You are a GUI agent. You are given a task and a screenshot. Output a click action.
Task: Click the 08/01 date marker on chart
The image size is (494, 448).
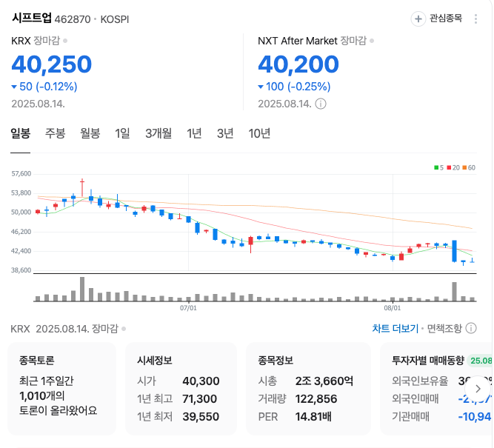tap(393, 308)
